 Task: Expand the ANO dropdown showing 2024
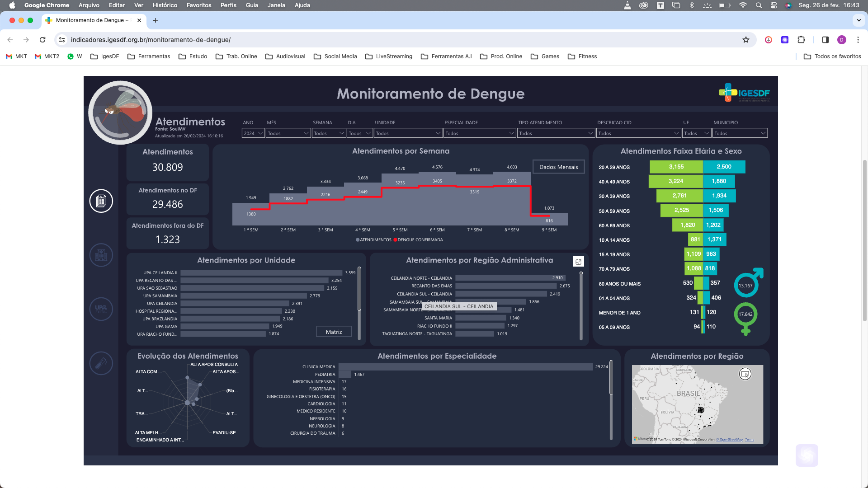tap(253, 133)
